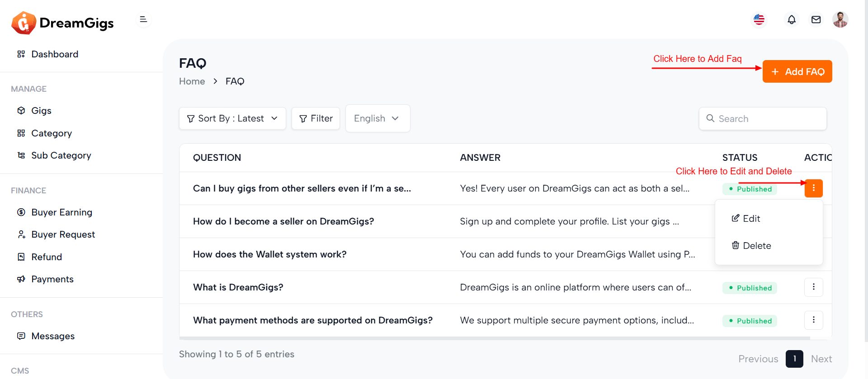Click the horizontal scrollbar under the table
The width and height of the screenshot is (868, 379).
[x=494, y=338]
